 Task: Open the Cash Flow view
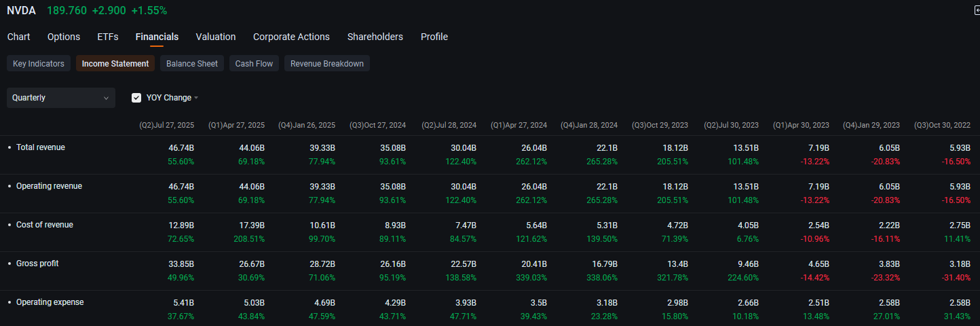click(254, 64)
